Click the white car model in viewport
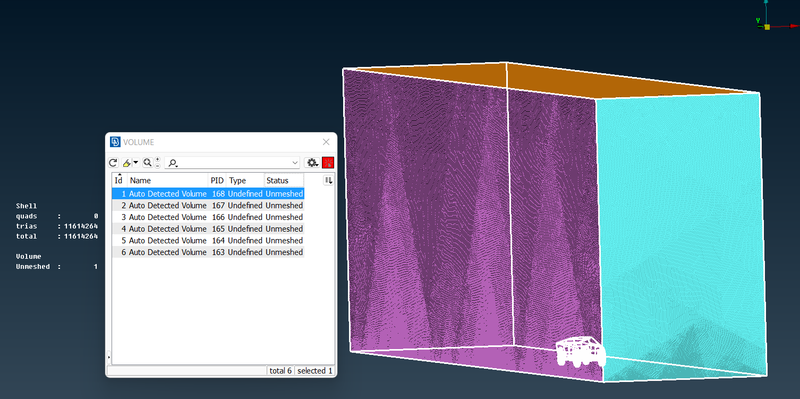Viewport: 800px width, 399px height. (581, 352)
